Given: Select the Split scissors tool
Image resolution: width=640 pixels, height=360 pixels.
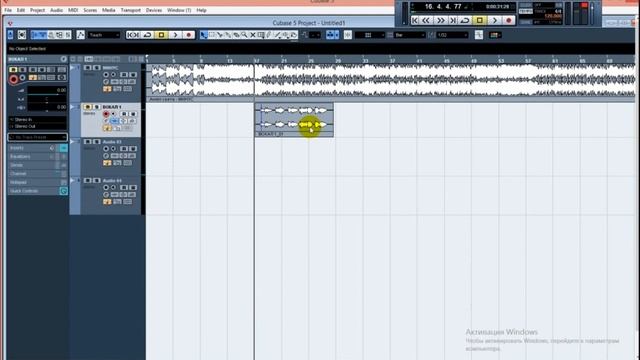Looking at the screenshot, I should pyautogui.click(x=220, y=35).
